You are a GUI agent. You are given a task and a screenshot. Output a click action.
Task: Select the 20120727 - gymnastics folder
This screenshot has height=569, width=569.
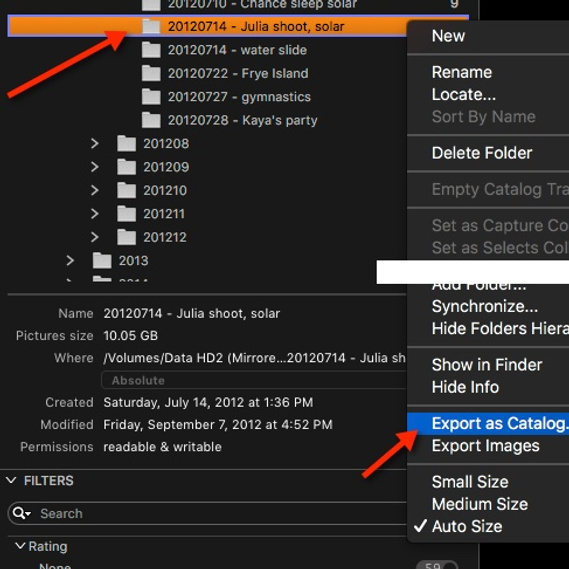pyautogui.click(x=239, y=97)
